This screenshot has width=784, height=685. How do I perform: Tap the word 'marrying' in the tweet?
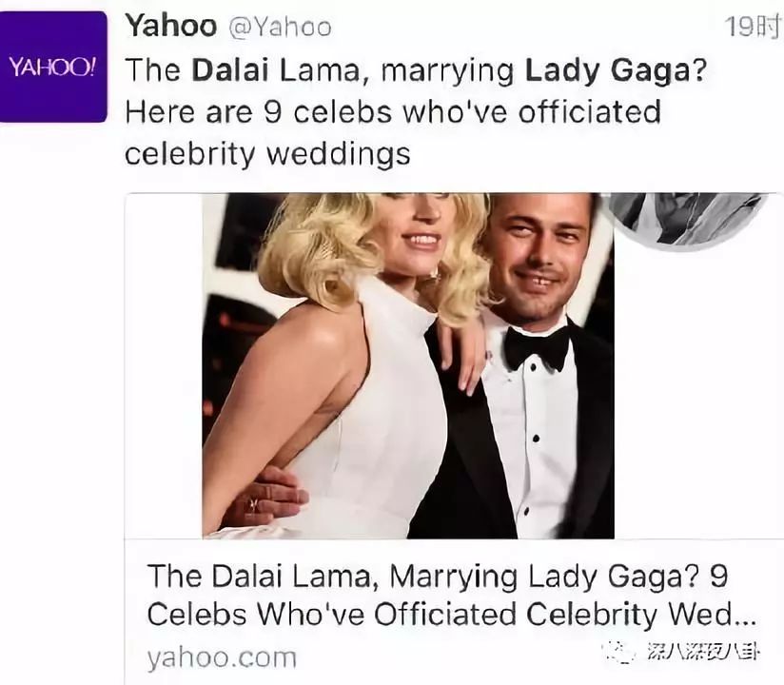pos(447,71)
